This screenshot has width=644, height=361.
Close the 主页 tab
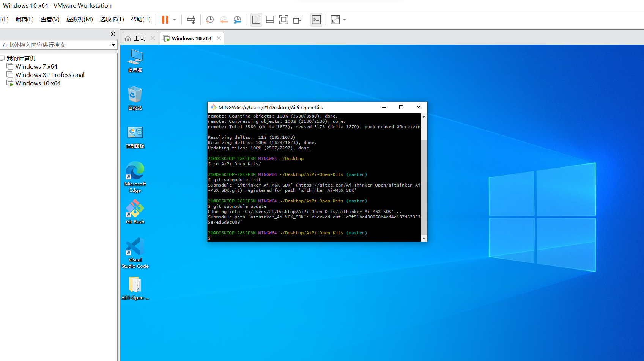(x=153, y=38)
